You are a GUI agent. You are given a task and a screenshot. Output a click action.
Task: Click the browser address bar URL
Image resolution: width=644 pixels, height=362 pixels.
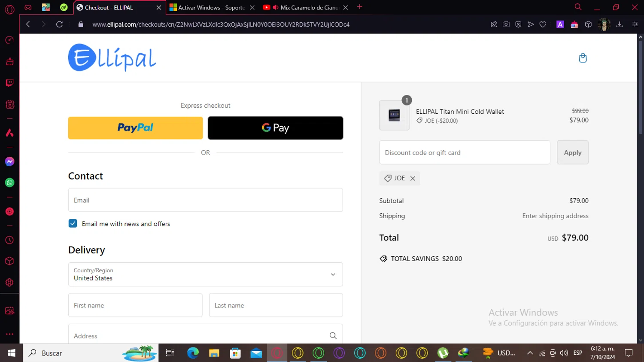pos(221,24)
